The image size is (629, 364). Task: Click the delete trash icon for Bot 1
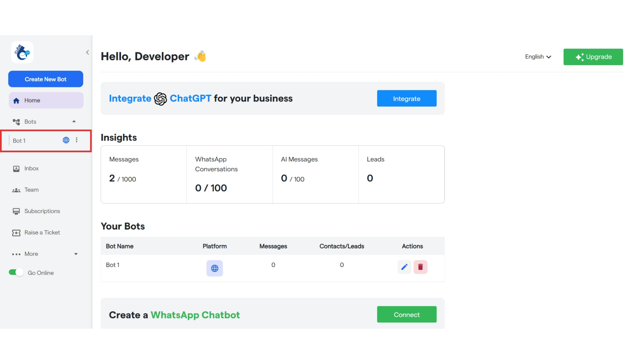point(421,267)
